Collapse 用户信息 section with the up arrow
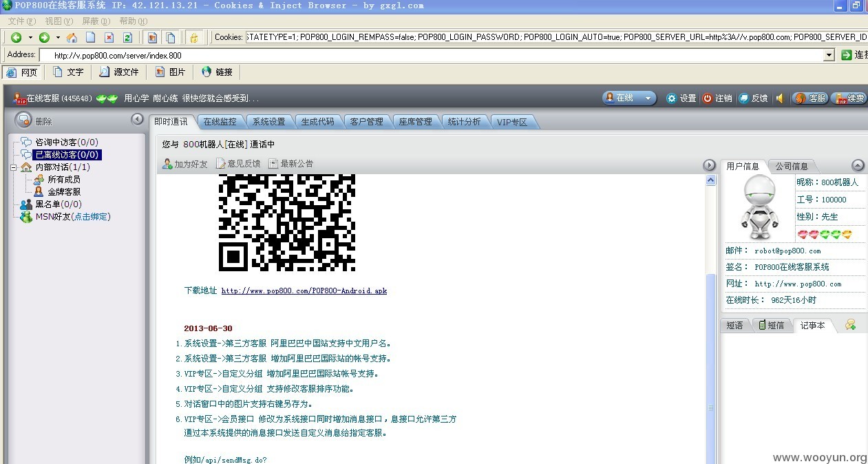This screenshot has width=868, height=464. click(x=858, y=165)
